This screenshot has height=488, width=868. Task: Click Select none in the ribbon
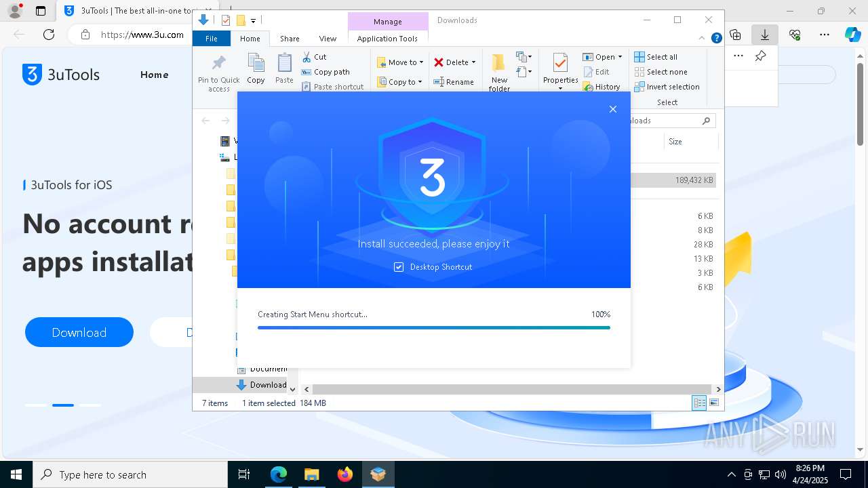(660, 72)
